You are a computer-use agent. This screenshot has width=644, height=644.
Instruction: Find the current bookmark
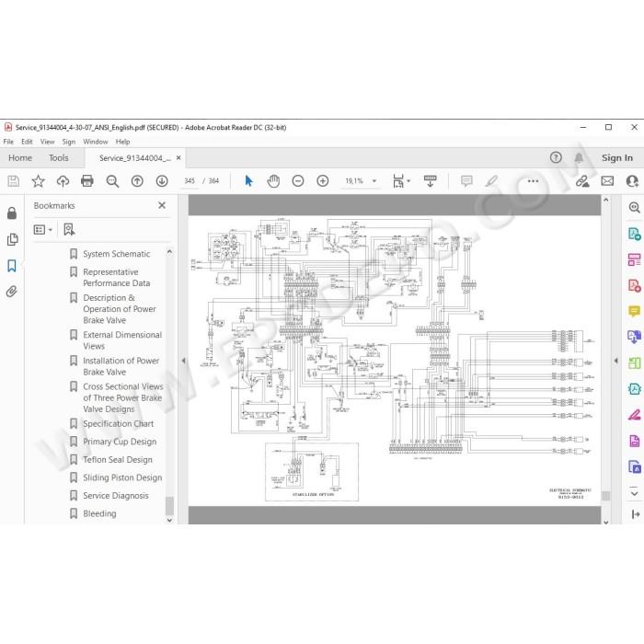coord(69,230)
